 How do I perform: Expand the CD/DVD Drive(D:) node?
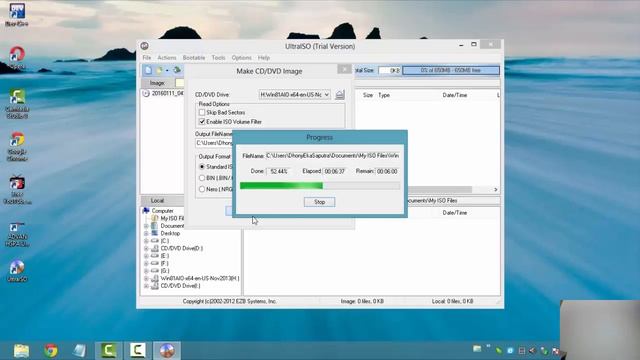click(x=146, y=248)
